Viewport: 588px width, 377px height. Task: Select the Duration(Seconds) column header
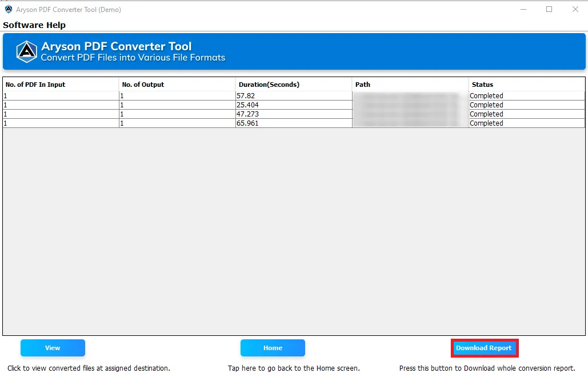click(294, 85)
